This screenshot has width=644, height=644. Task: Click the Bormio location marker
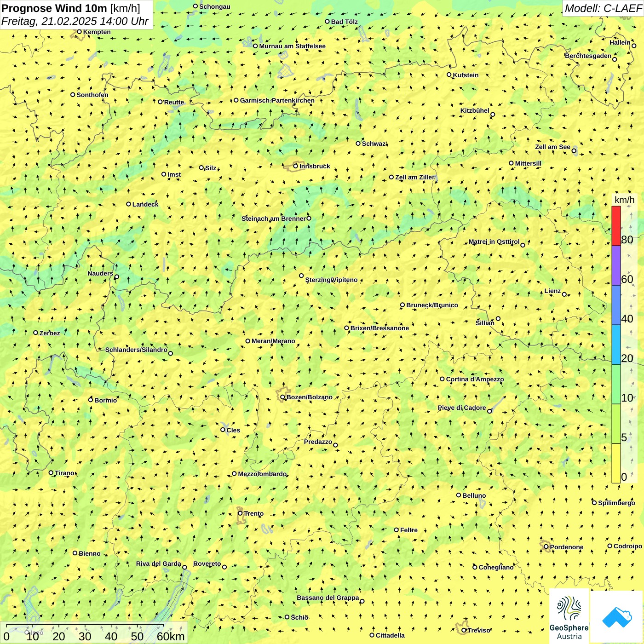point(91,400)
